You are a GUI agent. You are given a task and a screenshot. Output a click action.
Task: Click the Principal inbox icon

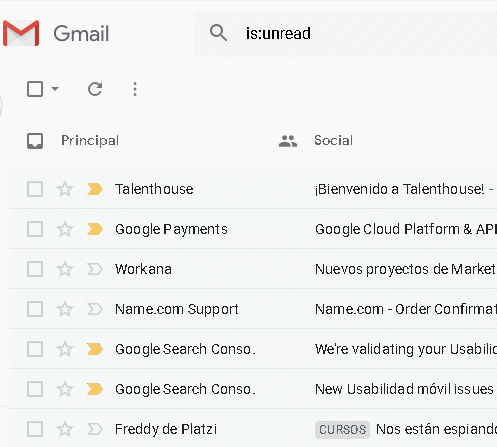35,141
